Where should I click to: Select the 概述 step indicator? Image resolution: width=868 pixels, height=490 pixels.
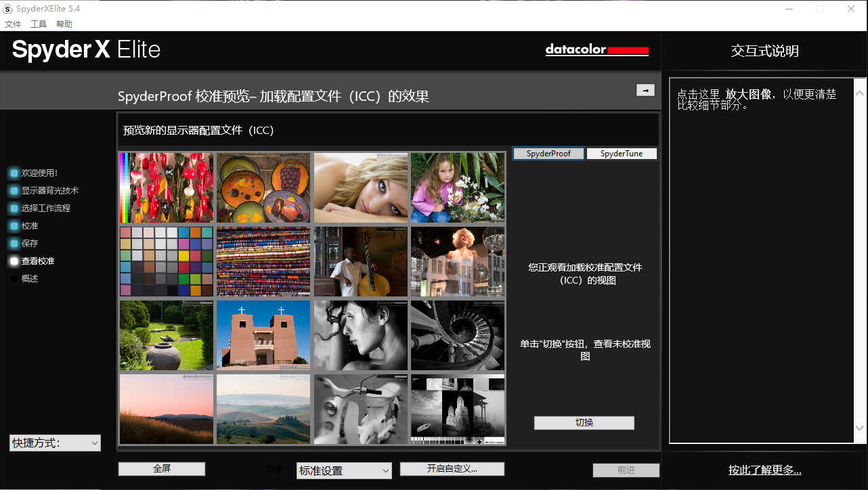[x=14, y=279]
